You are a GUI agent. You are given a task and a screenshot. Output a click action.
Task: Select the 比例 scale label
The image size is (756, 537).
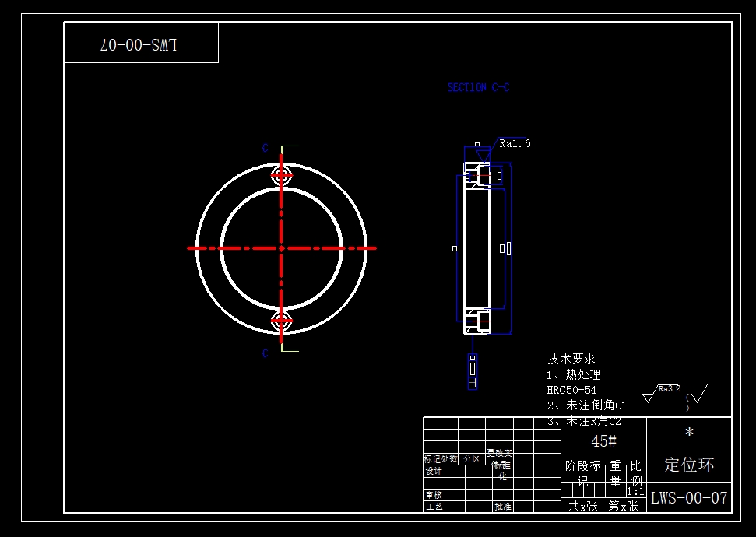tap(636, 473)
